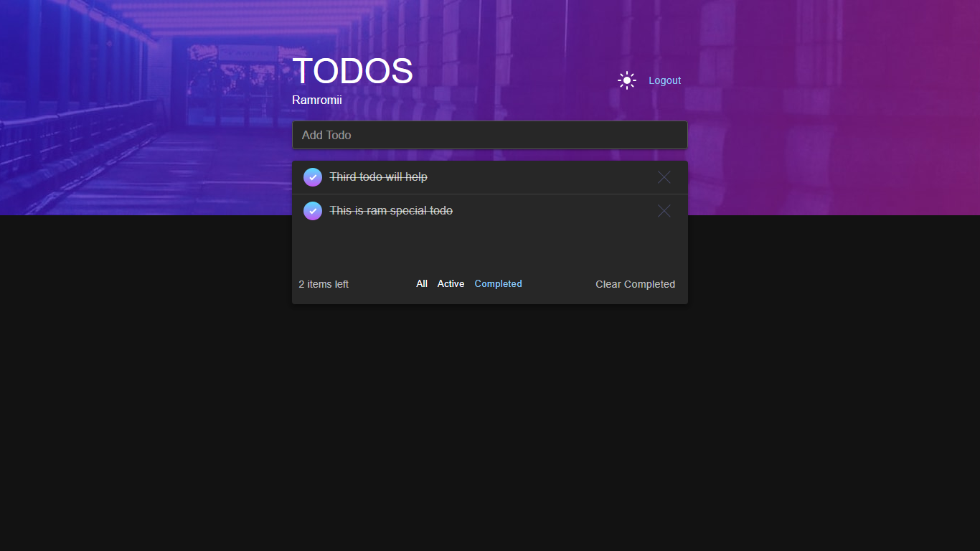Uncheck the 'Third todo will help' checkmark
980x551 pixels.
click(x=313, y=177)
